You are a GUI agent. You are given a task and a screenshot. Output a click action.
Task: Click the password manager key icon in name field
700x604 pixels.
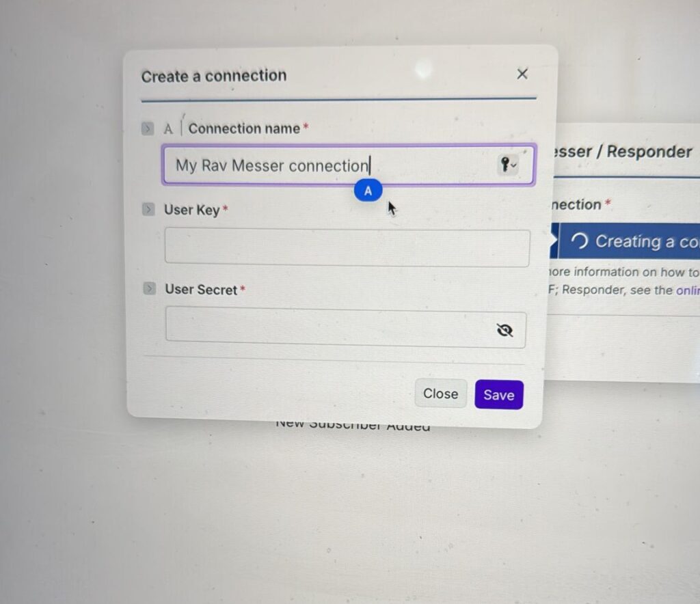pyautogui.click(x=508, y=165)
